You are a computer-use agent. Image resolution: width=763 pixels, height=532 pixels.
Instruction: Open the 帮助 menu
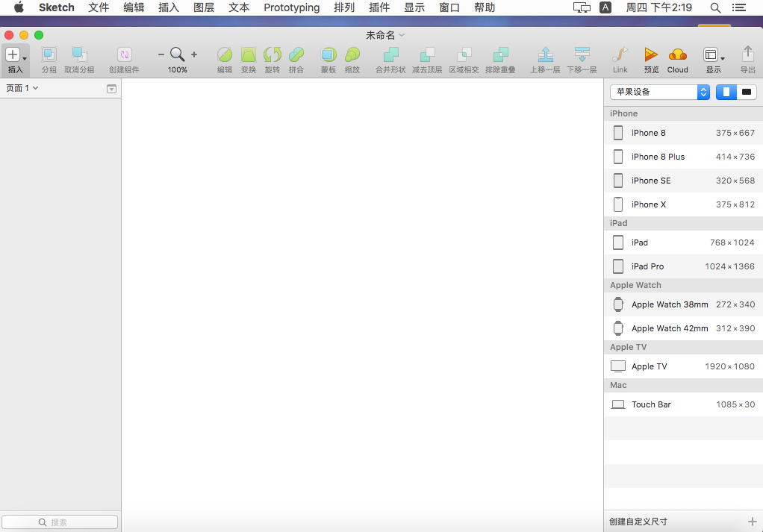[x=485, y=7]
